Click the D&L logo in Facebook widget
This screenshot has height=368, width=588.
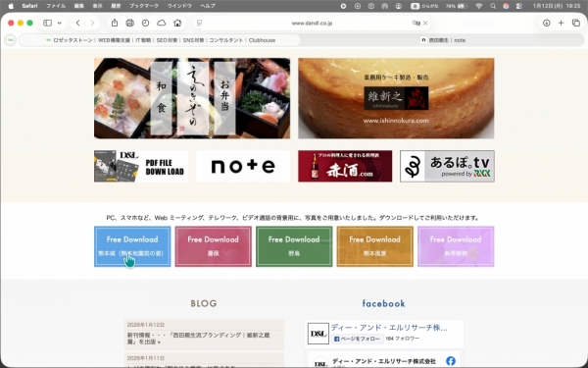pos(318,334)
